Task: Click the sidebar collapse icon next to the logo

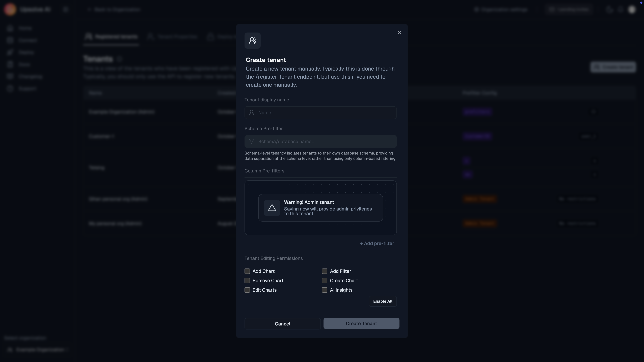Action: (x=66, y=9)
